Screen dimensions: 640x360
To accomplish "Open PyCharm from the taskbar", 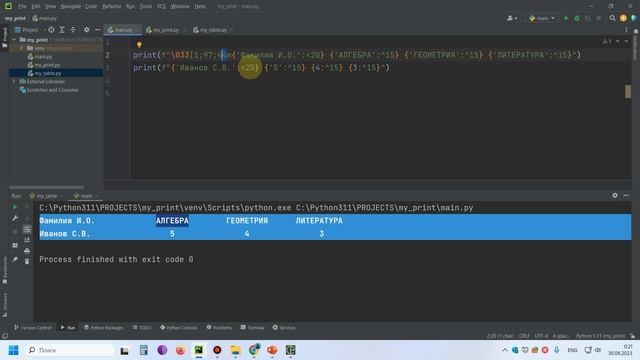I will 199,350.
